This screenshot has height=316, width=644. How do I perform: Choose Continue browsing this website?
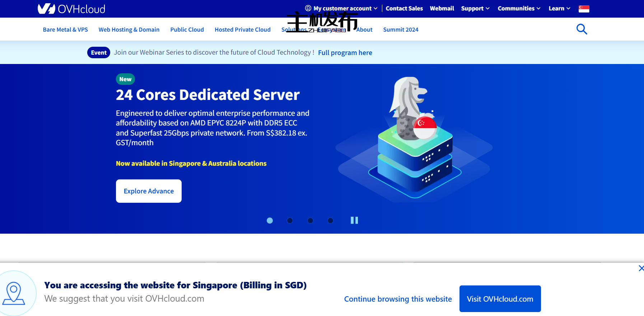398,299
